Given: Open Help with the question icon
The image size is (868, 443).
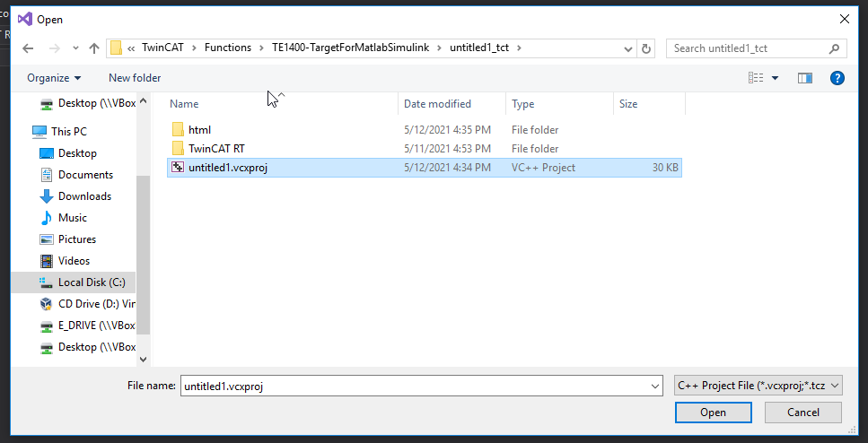Looking at the screenshot, I should pyautogui.click(x=837, y=78).
